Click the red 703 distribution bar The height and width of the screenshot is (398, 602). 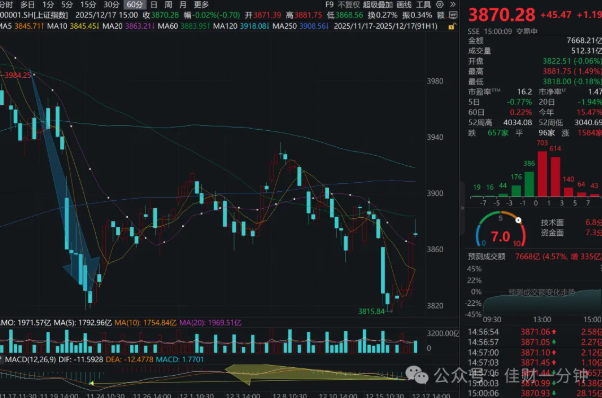coord(542,174)
